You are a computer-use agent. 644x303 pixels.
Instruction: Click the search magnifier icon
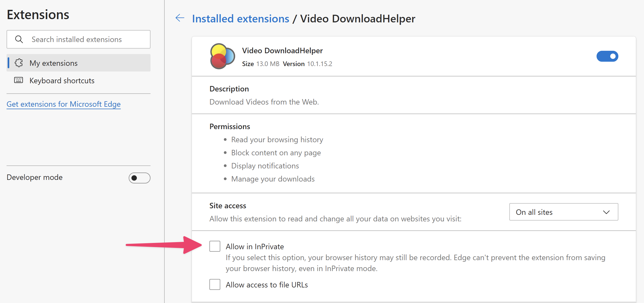pyautogui.click(x=19, y=39)
